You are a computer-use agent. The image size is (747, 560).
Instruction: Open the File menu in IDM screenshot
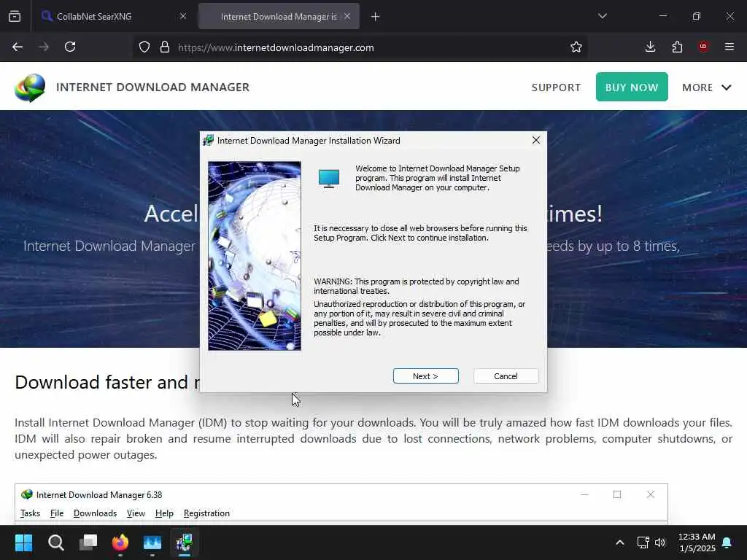click(57, 513)
